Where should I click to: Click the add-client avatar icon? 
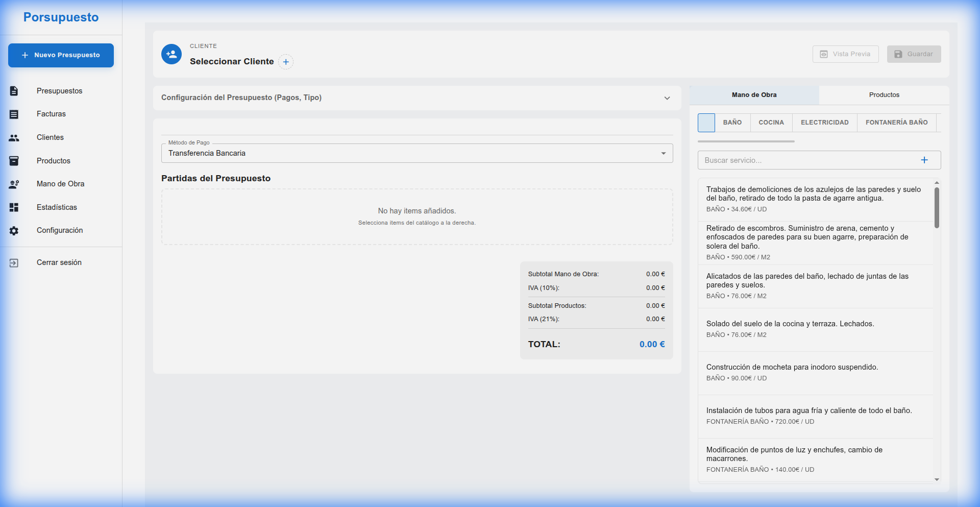(x=171, y=54)
